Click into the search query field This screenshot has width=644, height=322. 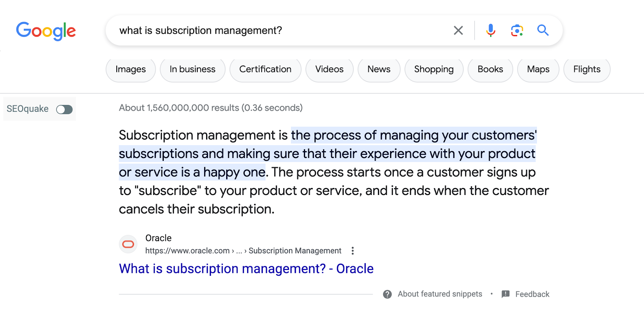pos(282,31)
